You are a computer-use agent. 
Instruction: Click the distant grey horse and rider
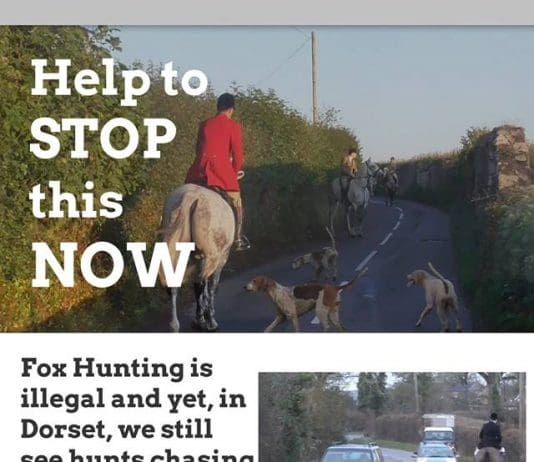coord(353,191)
